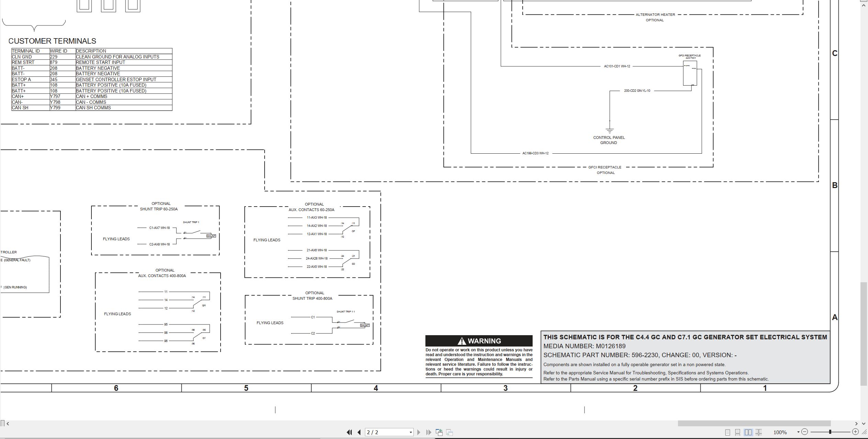Click the vertical scrollbar up arrow

(864, 6)
